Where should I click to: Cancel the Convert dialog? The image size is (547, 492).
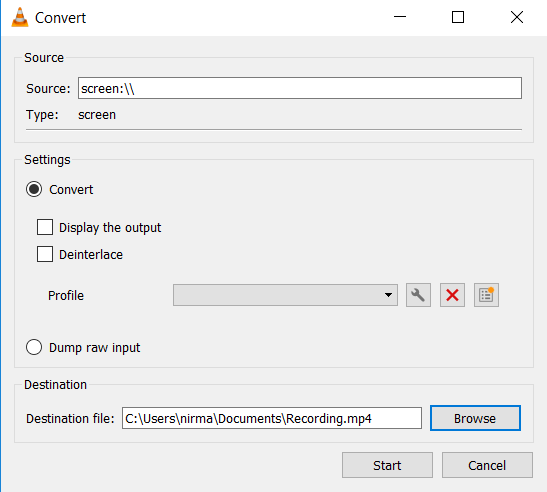pos(487,465)
